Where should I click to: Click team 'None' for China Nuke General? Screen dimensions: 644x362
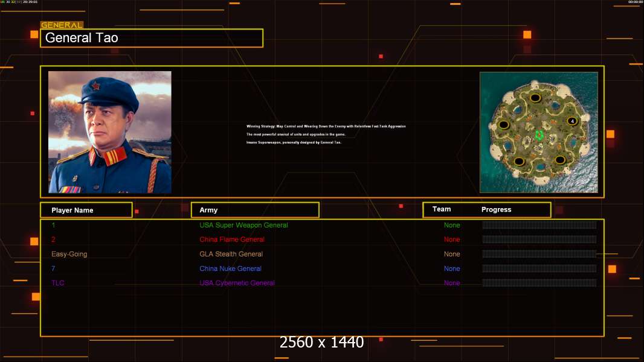tap(452, 268)
